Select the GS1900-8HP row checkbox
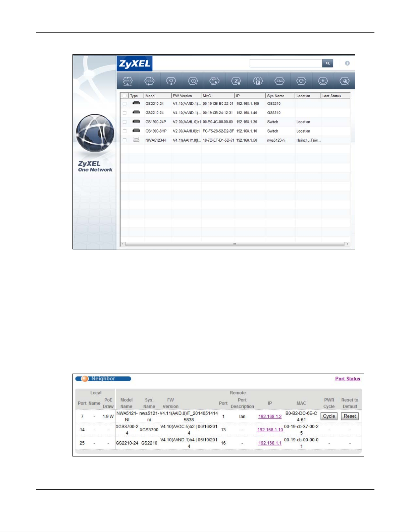 (124, 131)
